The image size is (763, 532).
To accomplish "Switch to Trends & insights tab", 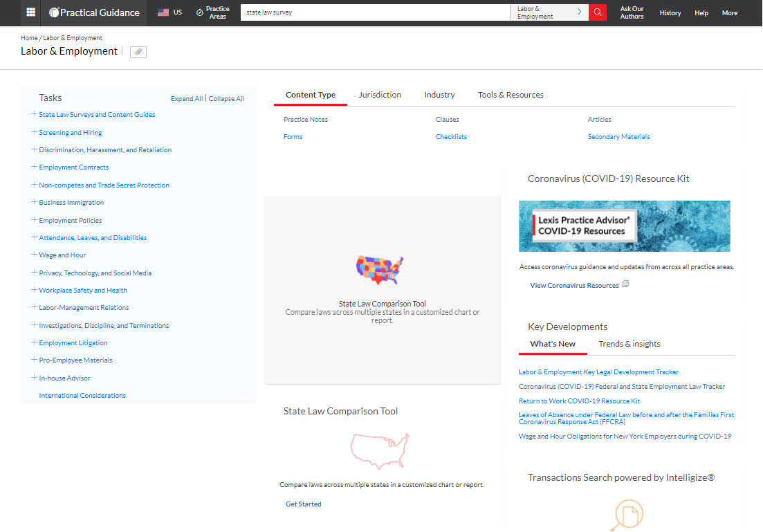I will pyautogui.click(x=629, y=344).
